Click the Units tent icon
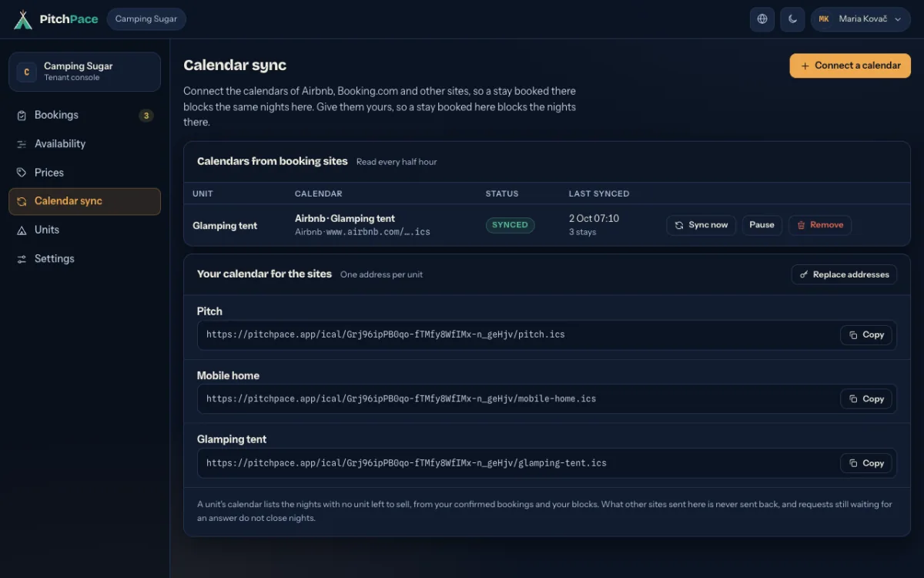Viewport: 924px width, 578px height. click(22, 230)
